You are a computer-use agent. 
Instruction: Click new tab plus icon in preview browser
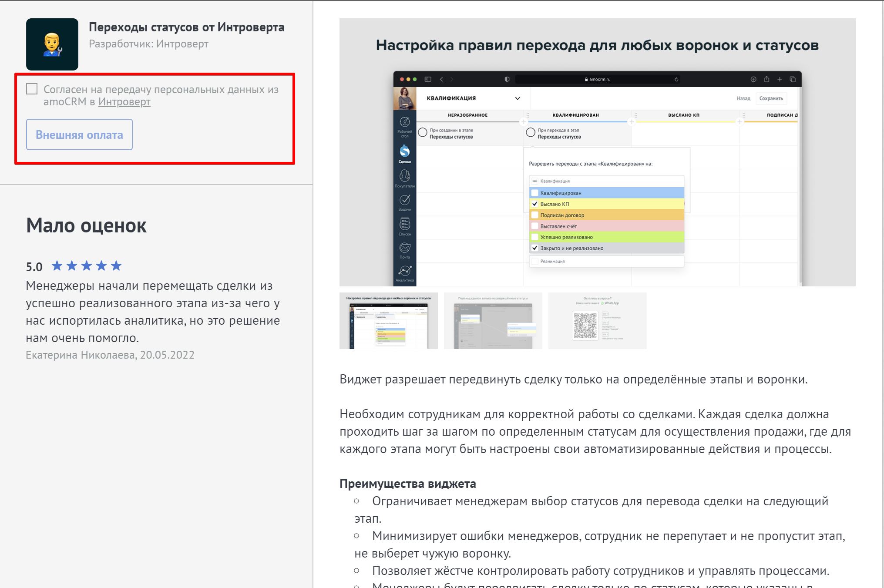click(780, 79)
